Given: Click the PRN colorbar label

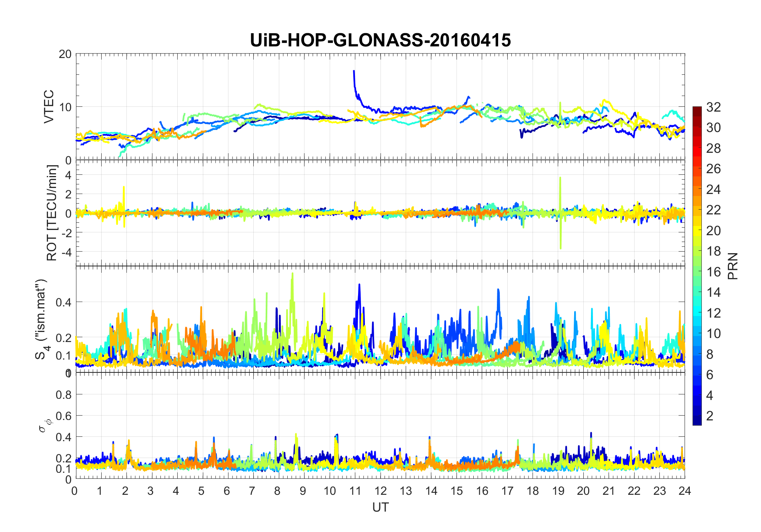Looking at the screenshot, I should pos(733,266).
